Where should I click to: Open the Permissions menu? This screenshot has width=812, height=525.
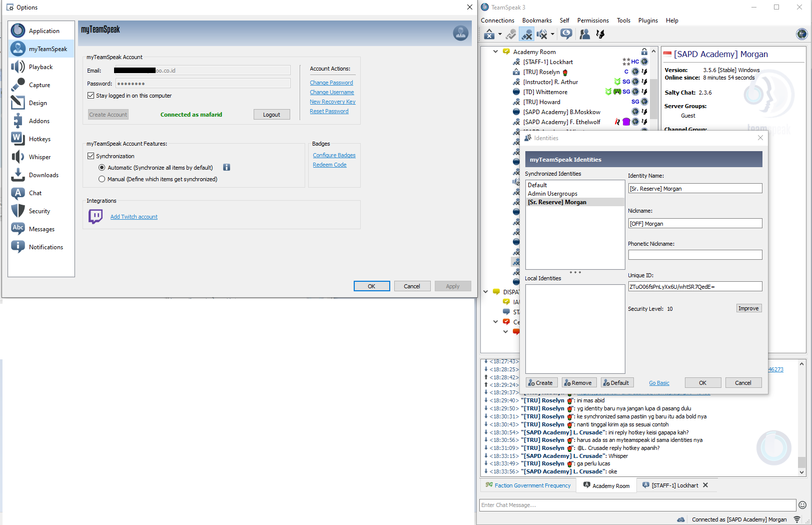pos(593,21)
